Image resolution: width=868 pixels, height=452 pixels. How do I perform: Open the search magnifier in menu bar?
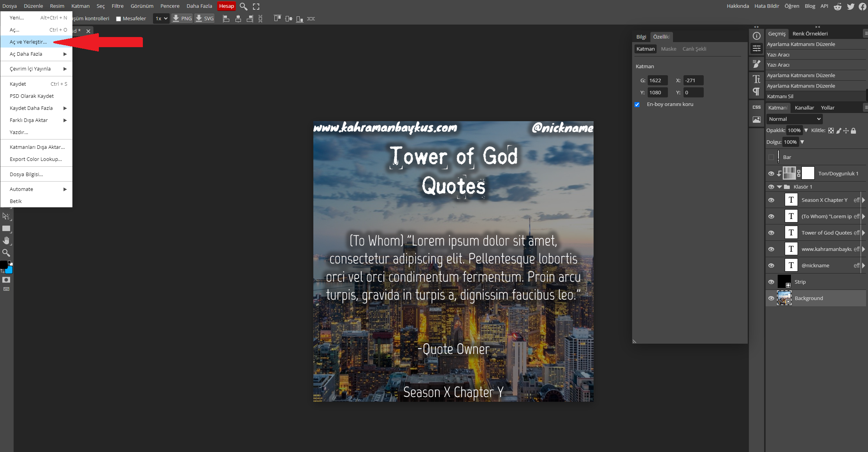(x=244, y=6)
